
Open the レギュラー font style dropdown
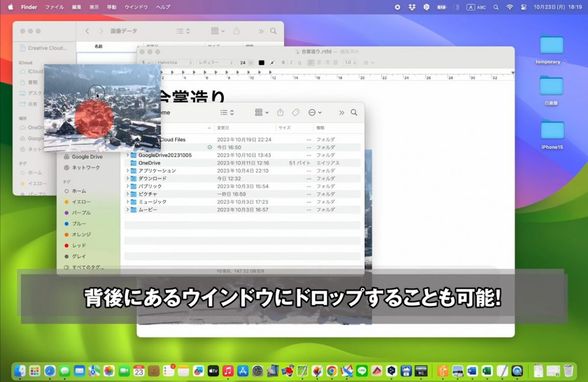pyautogui.click(x=216, y=63)
